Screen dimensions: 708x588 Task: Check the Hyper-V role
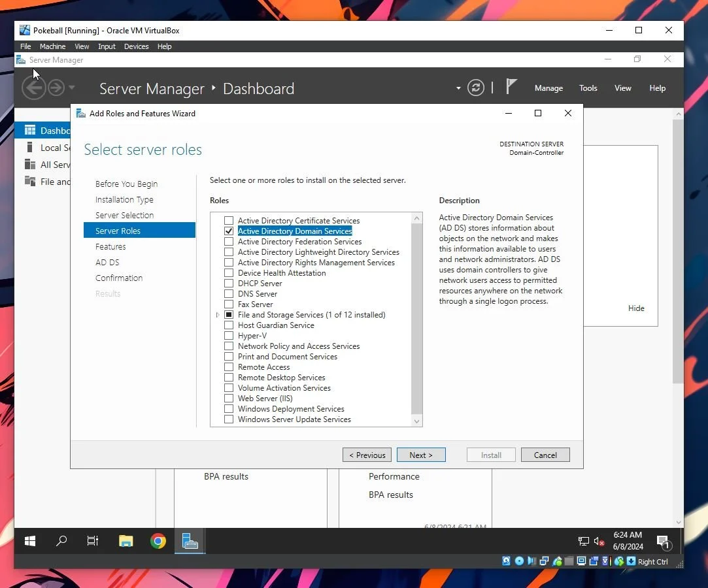point(229,336)
